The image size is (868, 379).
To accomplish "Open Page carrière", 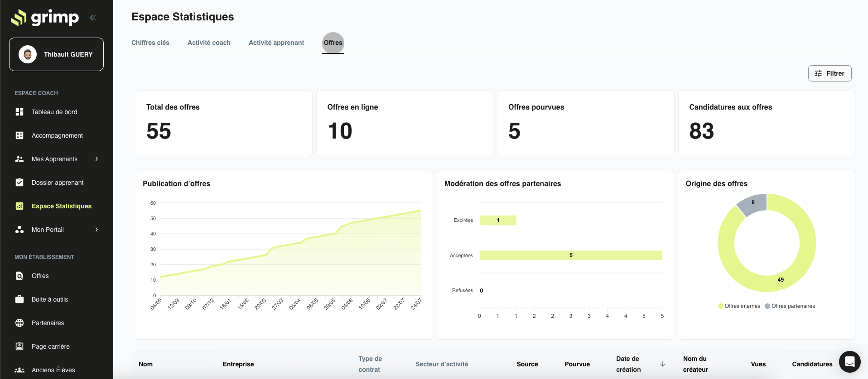I will click(x=51, y=346).
